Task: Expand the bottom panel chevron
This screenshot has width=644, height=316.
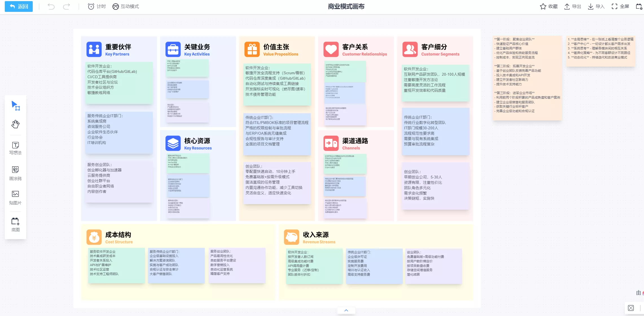Action: coord(346,310)
